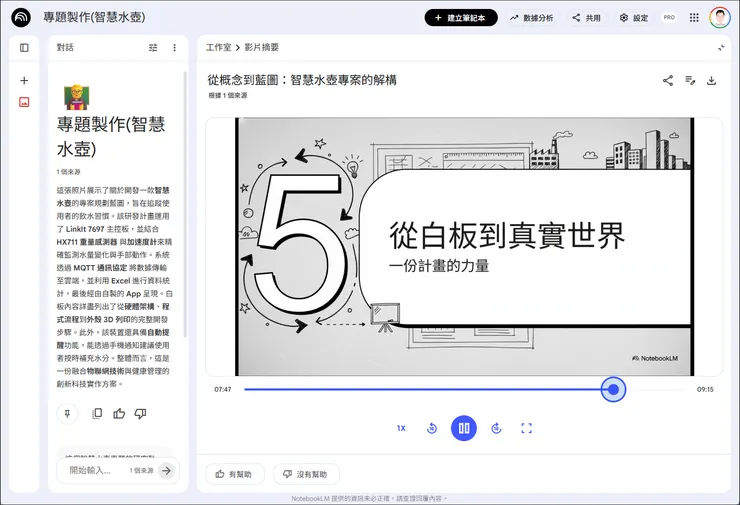Rewind video 10 seconds
The image size is (740, 505).
[x=431, y=428]
